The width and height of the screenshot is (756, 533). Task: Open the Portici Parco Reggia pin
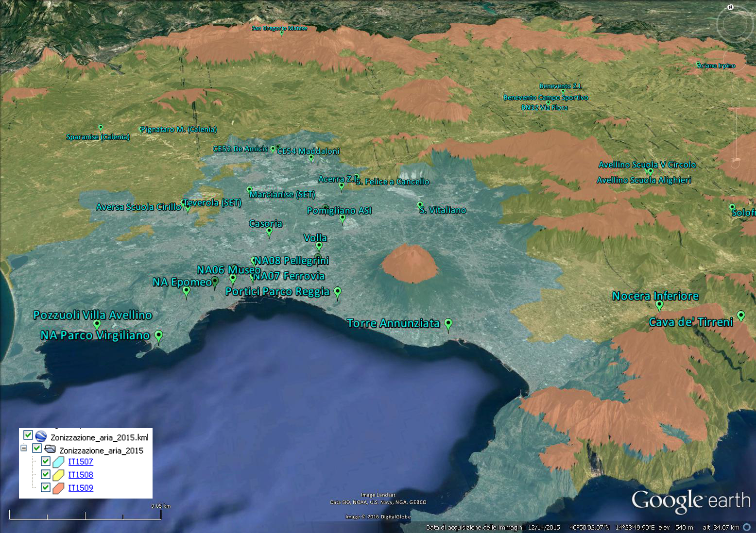click(x=338, y=292)
